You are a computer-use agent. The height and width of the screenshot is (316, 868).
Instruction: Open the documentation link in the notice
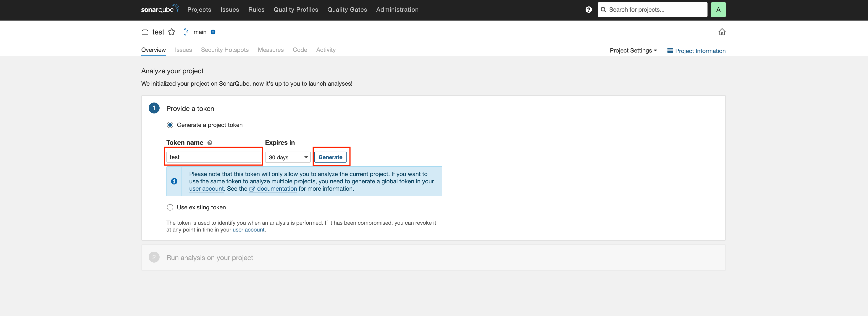tap(277, 189)
